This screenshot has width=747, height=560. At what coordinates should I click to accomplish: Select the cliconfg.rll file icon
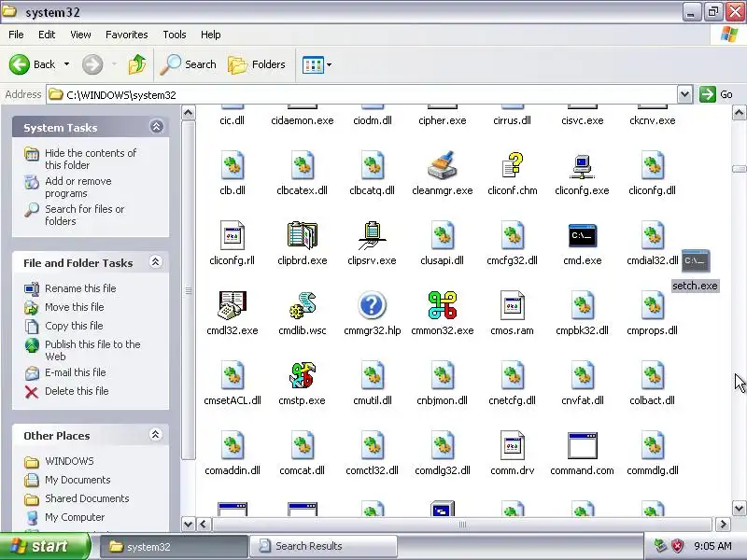[233, 235]
